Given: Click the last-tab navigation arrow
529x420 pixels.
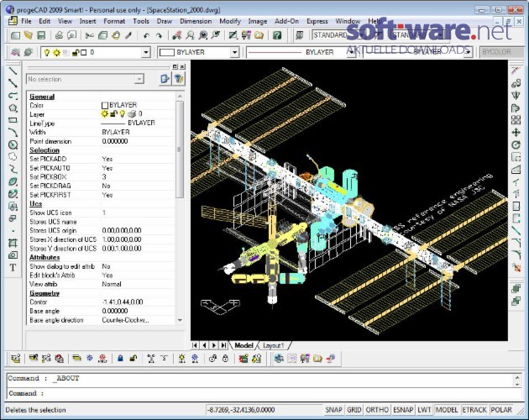Looking at the screenshot, I should [223, 345].
